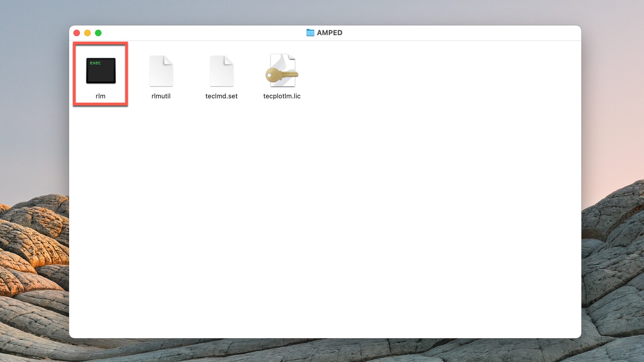Screen dimensions: 644x362
Task: Click the teclmd.set filename label
Action: (x=221, y=96)
